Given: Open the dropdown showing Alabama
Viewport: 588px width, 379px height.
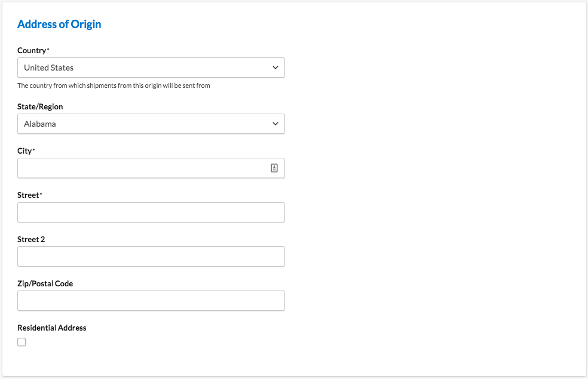Looking at the screenshot, I should click(143, 124).
